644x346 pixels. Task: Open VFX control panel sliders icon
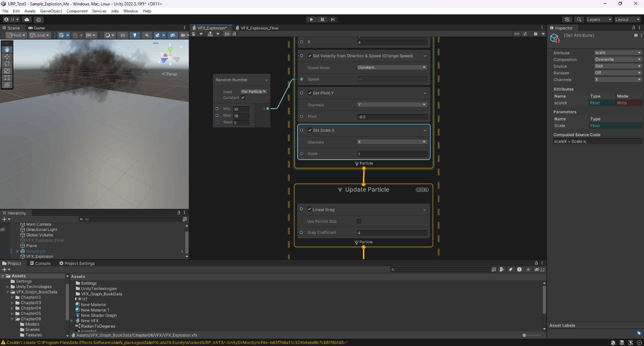525,34
